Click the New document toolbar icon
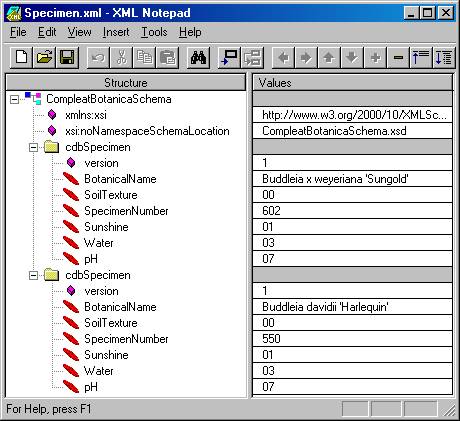The image size is (460, 421). pos(21,58)
